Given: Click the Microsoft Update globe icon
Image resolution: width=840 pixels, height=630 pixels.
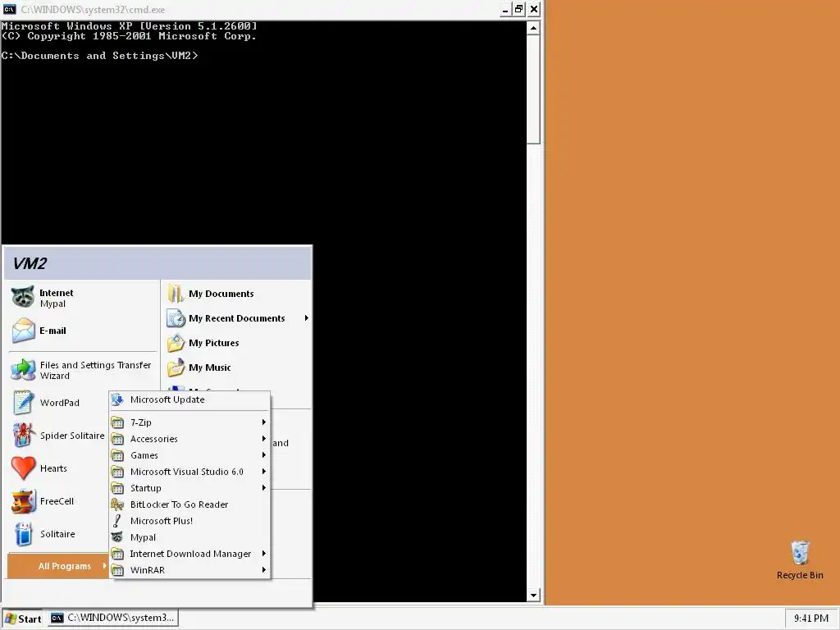Looking at the screenshot, I should [x=117, y=399].
